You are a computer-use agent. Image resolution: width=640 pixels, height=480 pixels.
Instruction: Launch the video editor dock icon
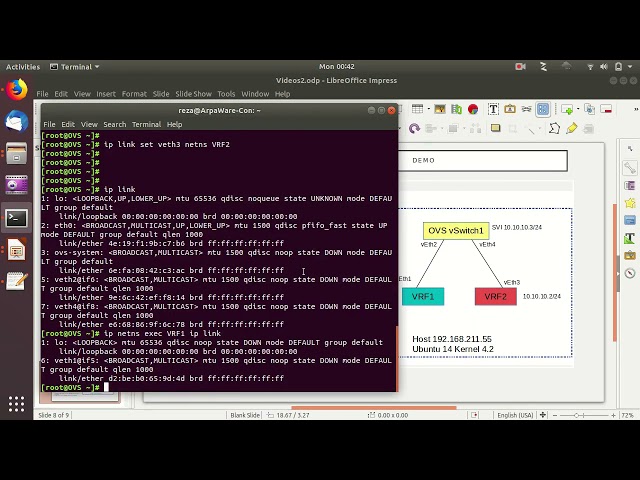pos(16,185)
